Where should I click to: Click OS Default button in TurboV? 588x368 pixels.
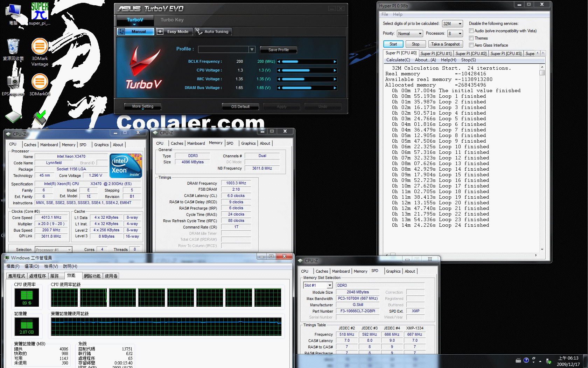tap(240, 107)
